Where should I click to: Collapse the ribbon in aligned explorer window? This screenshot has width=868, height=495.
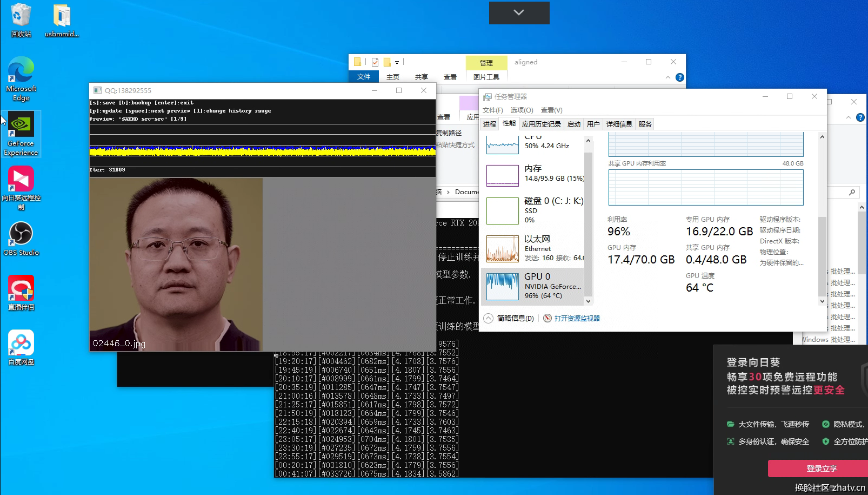pyautogui.click(x=668, y=77)
